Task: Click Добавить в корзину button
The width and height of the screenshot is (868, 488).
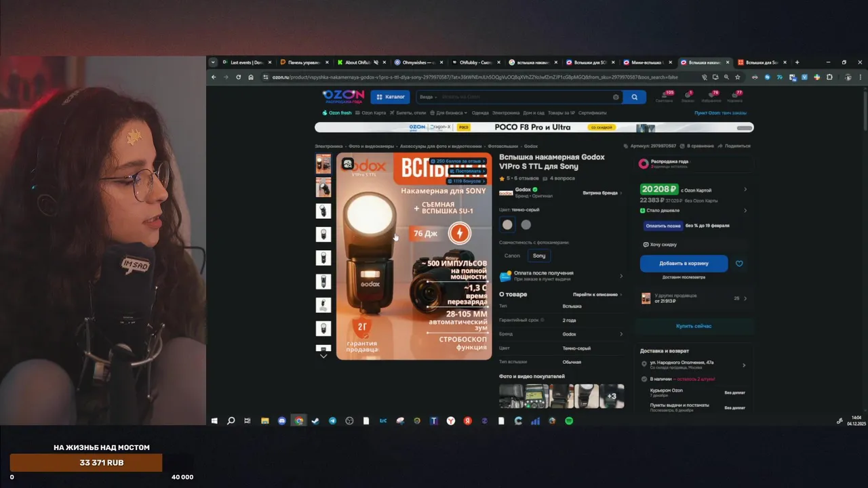Action: pos(684,263)
